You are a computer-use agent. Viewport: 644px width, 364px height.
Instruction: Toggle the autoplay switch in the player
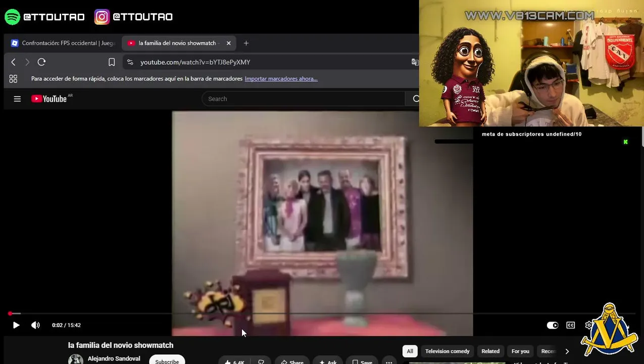(x=553, y=325)
